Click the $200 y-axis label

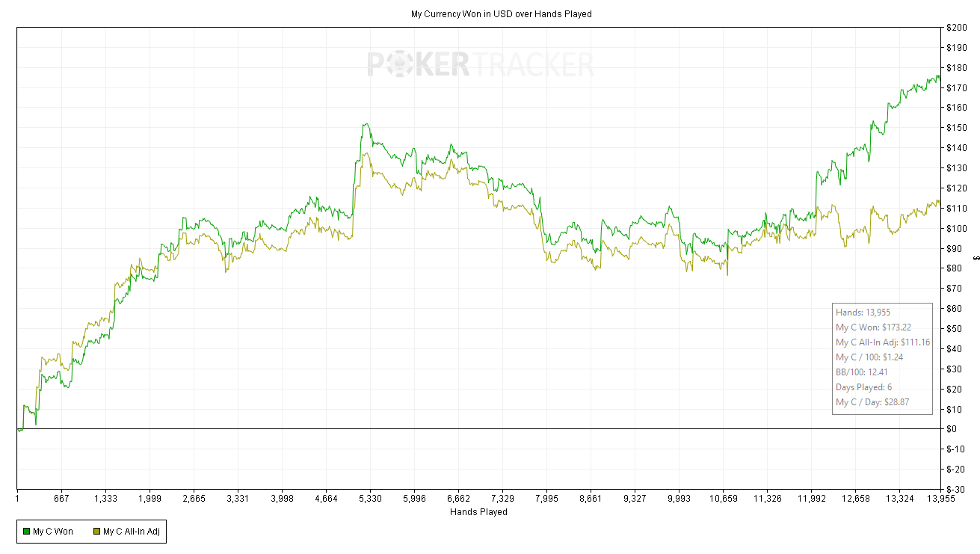[957, 28]
